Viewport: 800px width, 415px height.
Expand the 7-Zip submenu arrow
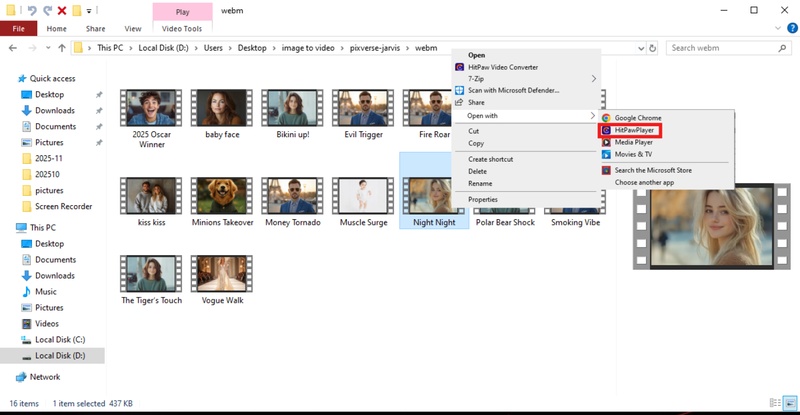[x=593, y=78]
